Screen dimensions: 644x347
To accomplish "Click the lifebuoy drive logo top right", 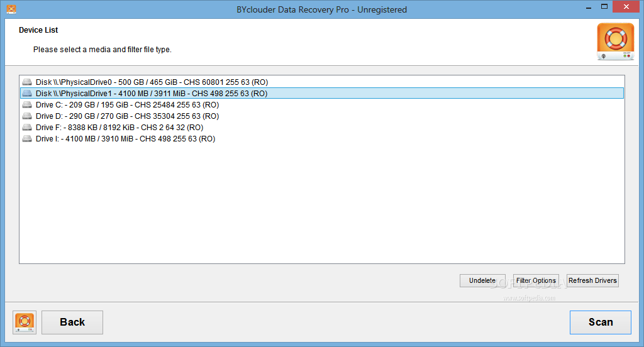I will click(x=615, y=41).
